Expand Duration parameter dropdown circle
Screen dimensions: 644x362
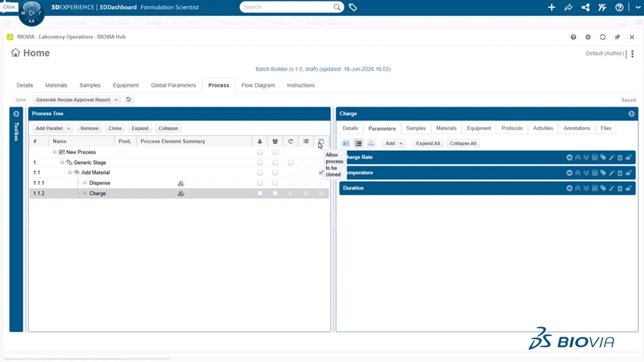[570, 188]
